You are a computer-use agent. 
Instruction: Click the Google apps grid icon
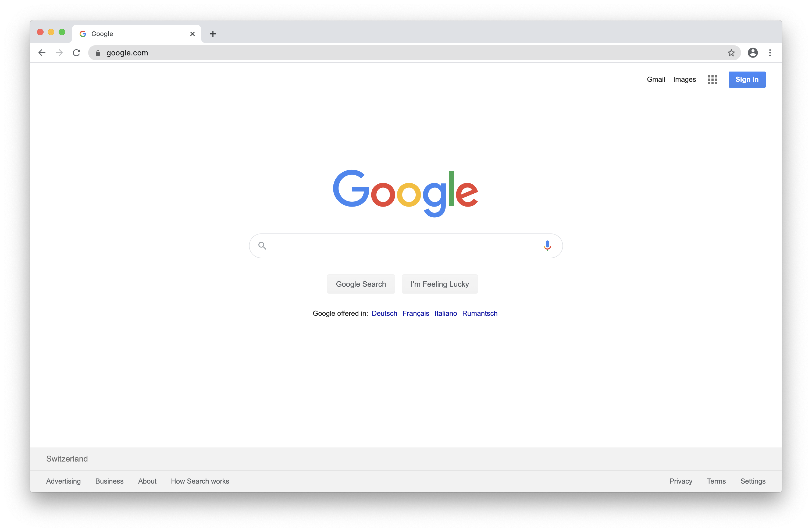coord(712,80)
